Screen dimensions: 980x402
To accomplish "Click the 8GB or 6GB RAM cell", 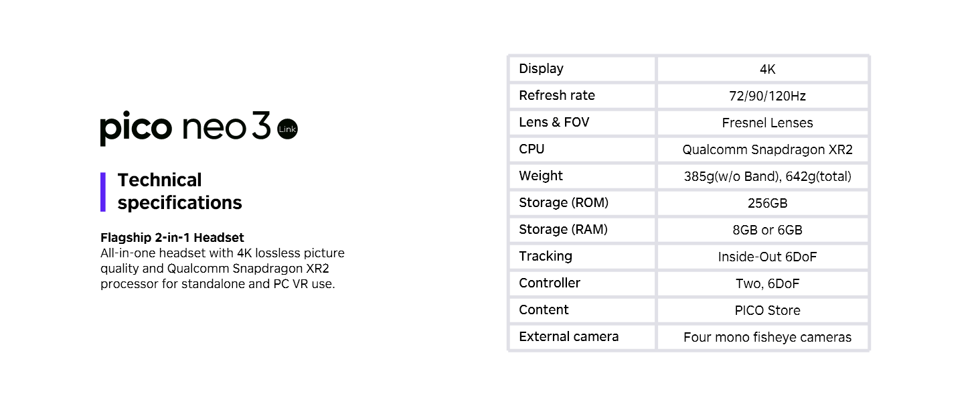I will tap(763, 230).
